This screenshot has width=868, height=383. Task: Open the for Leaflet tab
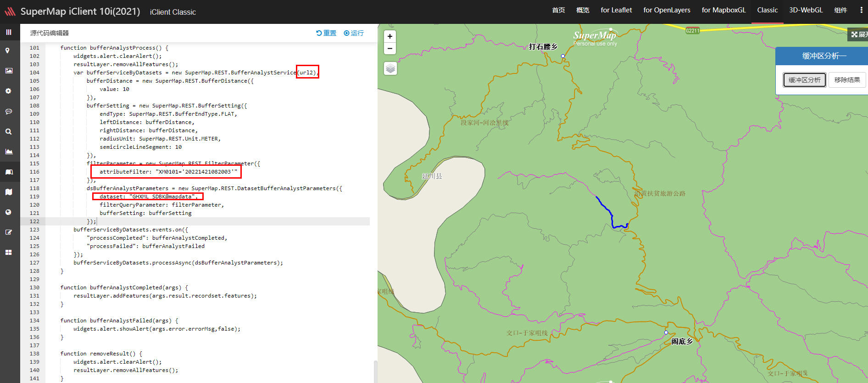(x=616, y=10)
